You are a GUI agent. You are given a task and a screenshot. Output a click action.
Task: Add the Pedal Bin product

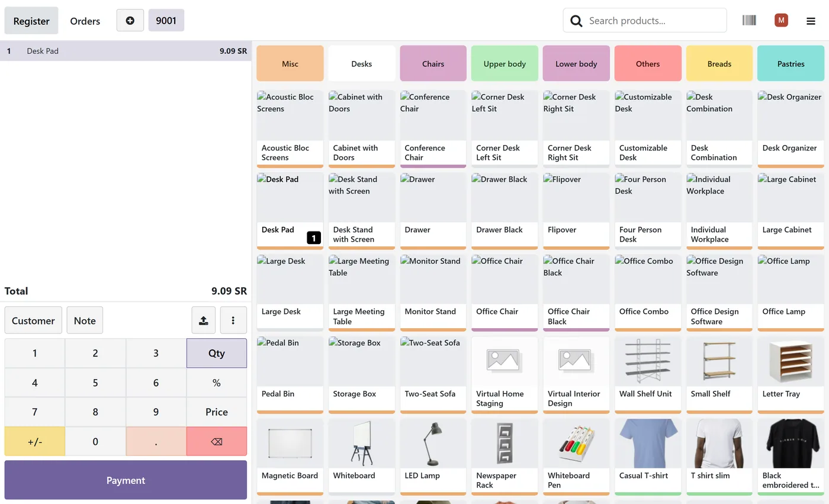pyautogui.click(x=290, y=375)
